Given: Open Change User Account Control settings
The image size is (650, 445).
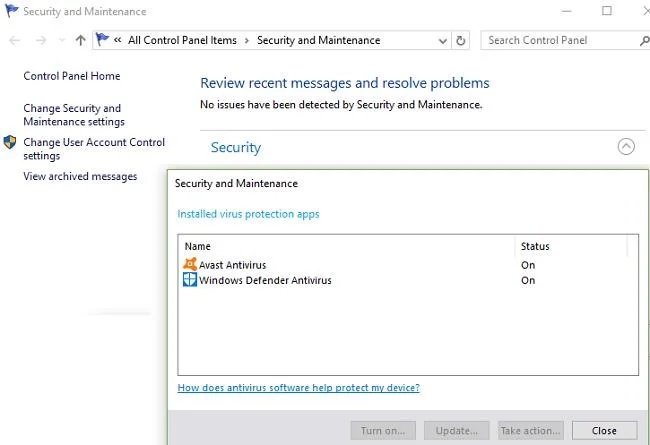Looking at the screenshot, I should tap(94, 149).
